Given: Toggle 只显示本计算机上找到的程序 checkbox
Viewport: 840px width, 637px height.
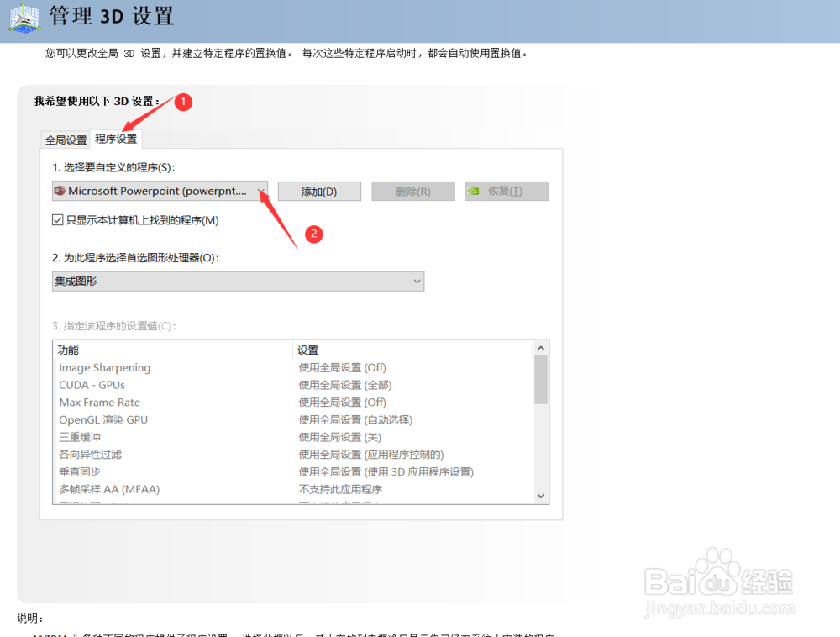Looking at the screenshot, I should pos(57,219).
